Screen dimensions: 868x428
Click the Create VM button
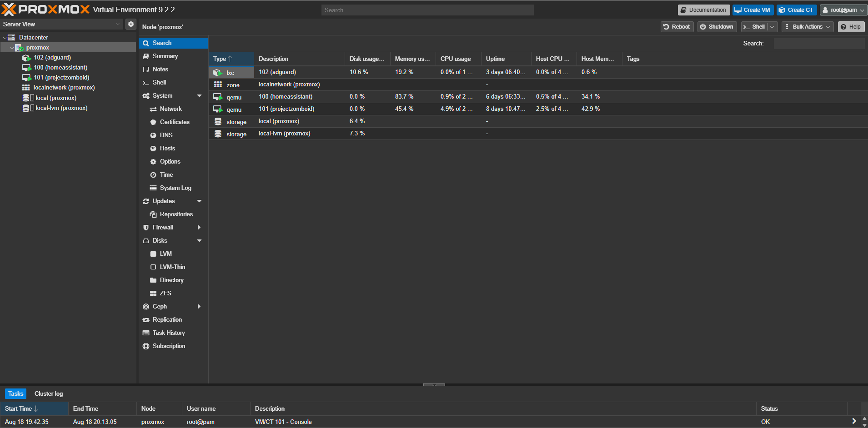coord(753,10)
